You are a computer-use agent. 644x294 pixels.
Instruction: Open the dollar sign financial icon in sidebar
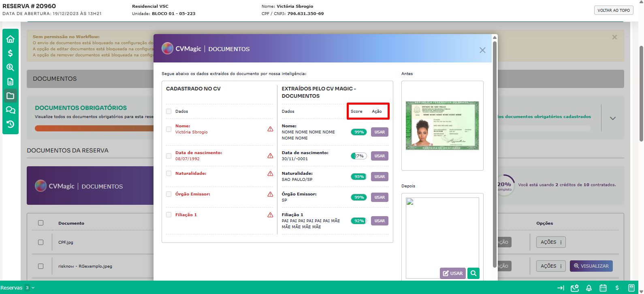pyautogui.click(x=11, y=53)
